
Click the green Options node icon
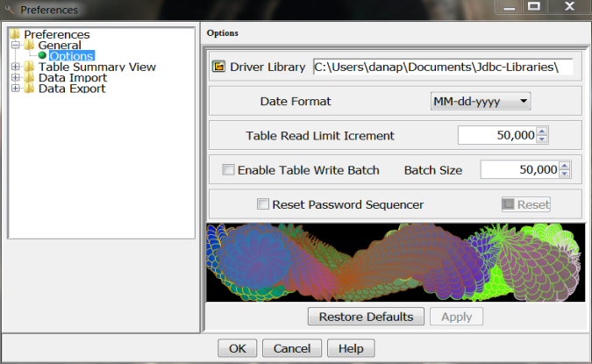(x=42, y=56)
